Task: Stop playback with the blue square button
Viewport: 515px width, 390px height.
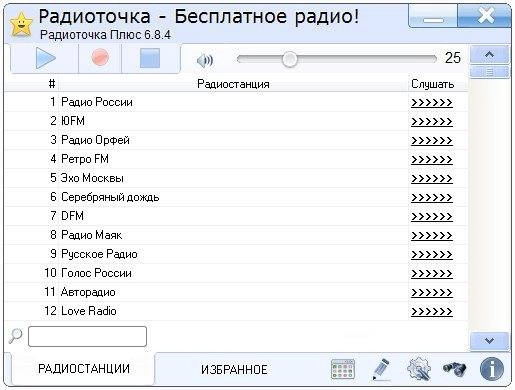Action: pos(150,58)
